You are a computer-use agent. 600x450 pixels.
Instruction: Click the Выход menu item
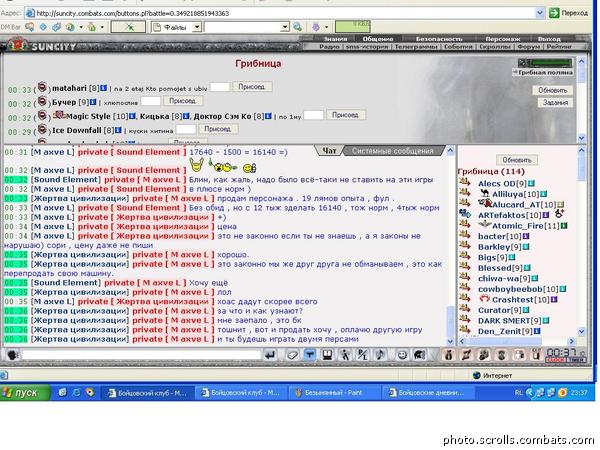pos(549,39)
